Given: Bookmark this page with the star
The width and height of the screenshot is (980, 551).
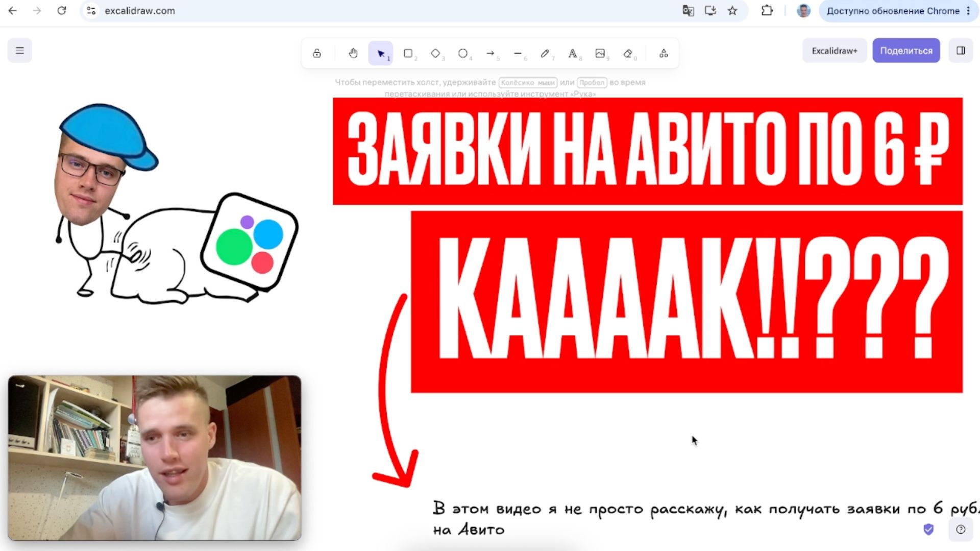Looking at the screenshot, I should tap(732, 11).
